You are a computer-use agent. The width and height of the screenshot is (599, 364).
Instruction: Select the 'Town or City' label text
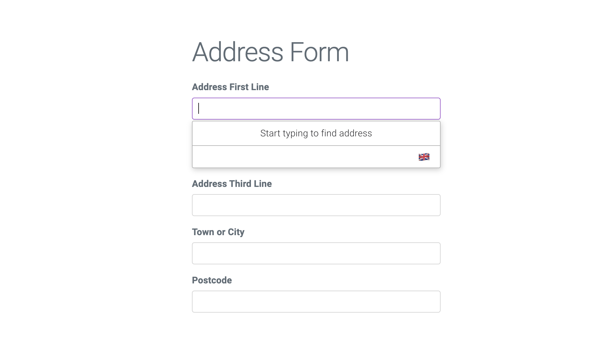pos(218,232)
